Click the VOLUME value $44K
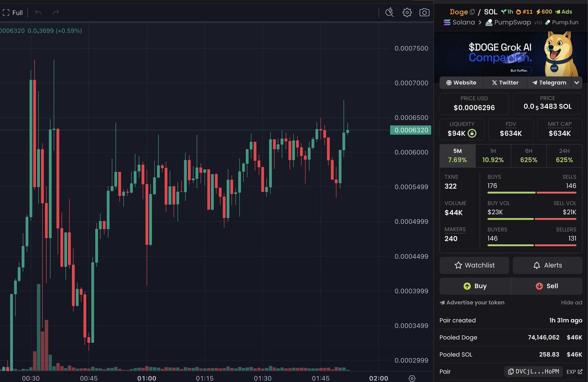 tap(453, 213)
